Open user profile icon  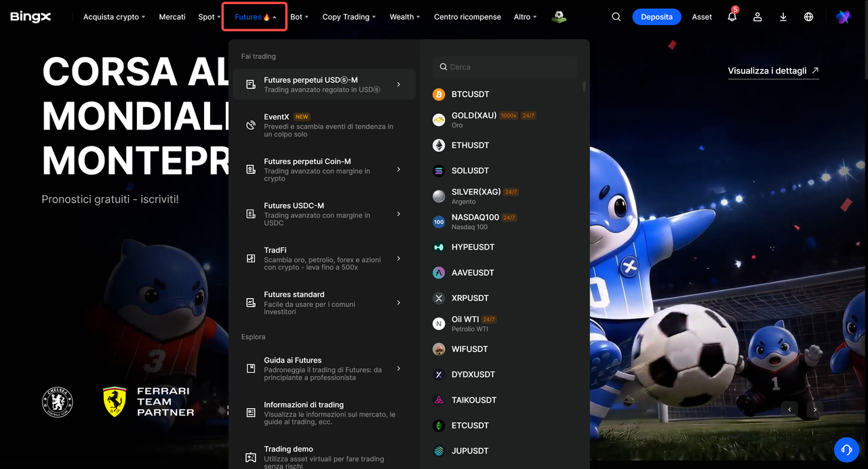pos(757,17)
